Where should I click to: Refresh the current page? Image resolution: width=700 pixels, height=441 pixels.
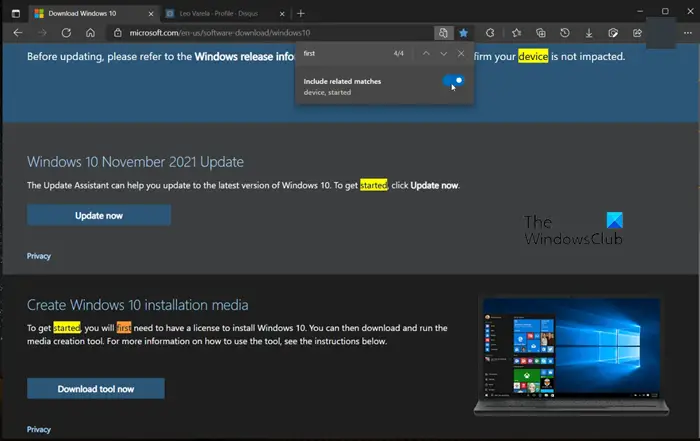(67, 33)
